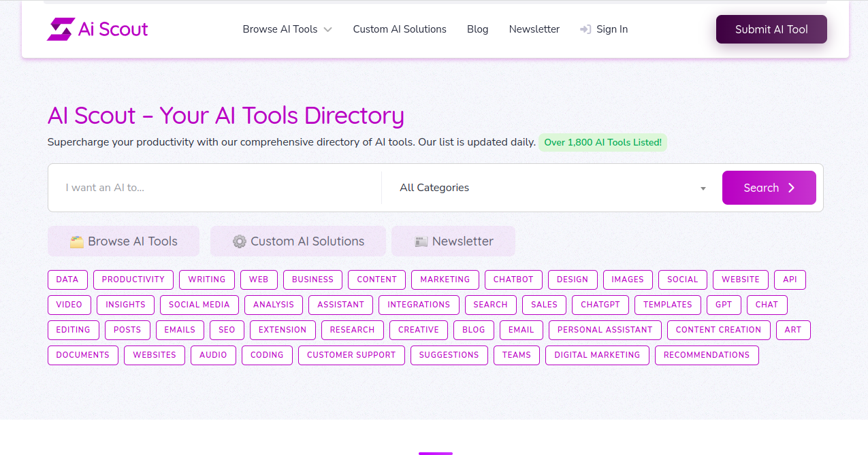Screen dimensions: 868x455
Task: Click the Newsletter pill button
Action: tap(453, 241)
